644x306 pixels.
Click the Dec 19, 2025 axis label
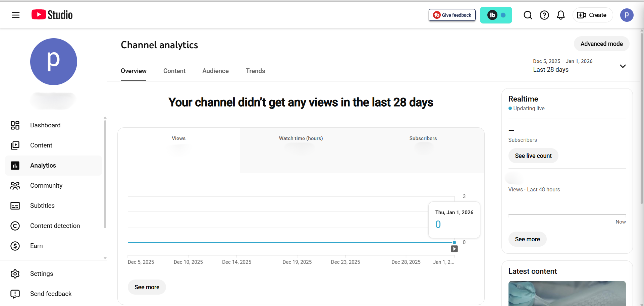(x=297, y=262)
